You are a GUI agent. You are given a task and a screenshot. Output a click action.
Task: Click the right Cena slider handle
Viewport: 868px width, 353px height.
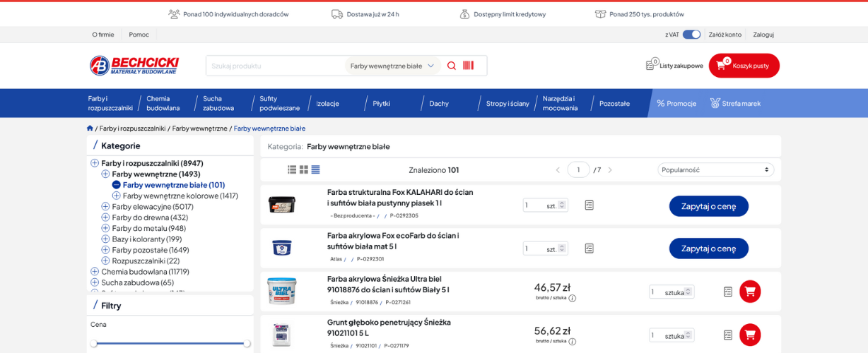[x=247, y=343]
